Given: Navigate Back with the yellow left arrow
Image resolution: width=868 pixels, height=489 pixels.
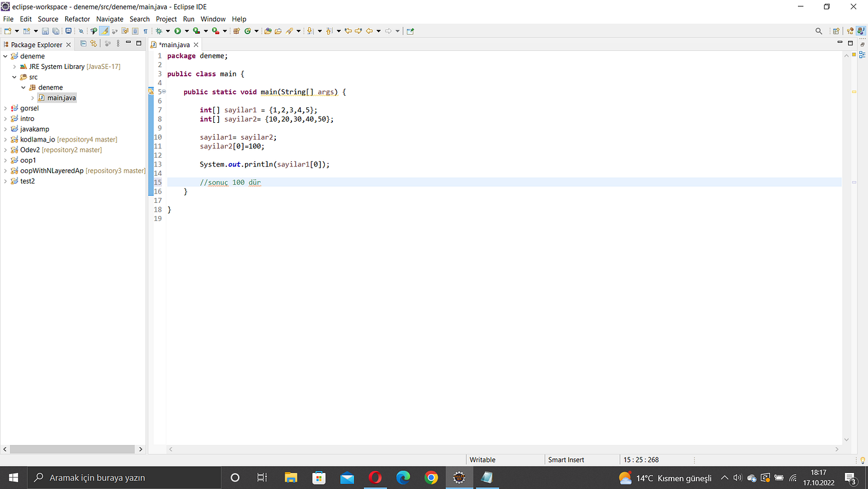Looking at the screenshot, I should (370, 31).
